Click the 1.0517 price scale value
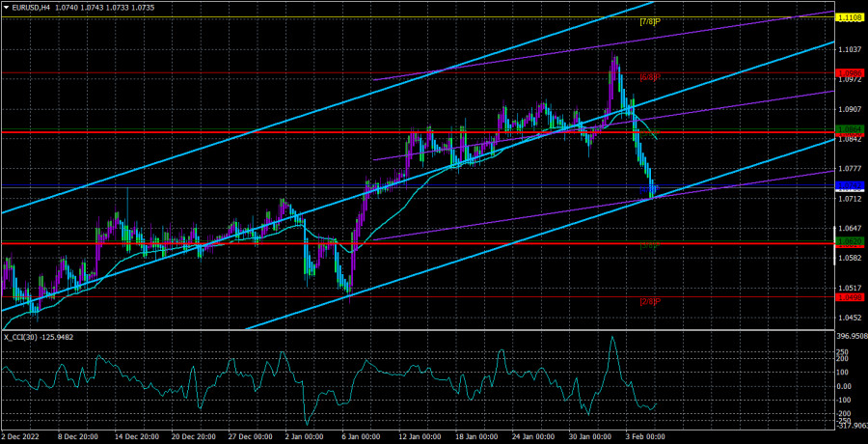The image size is (868, 444). coord(851,289)
